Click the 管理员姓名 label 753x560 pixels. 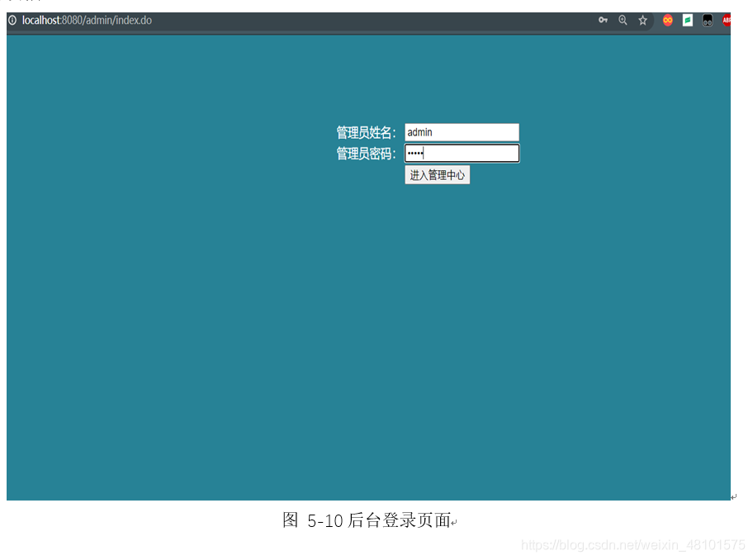[x=367, y=132]
